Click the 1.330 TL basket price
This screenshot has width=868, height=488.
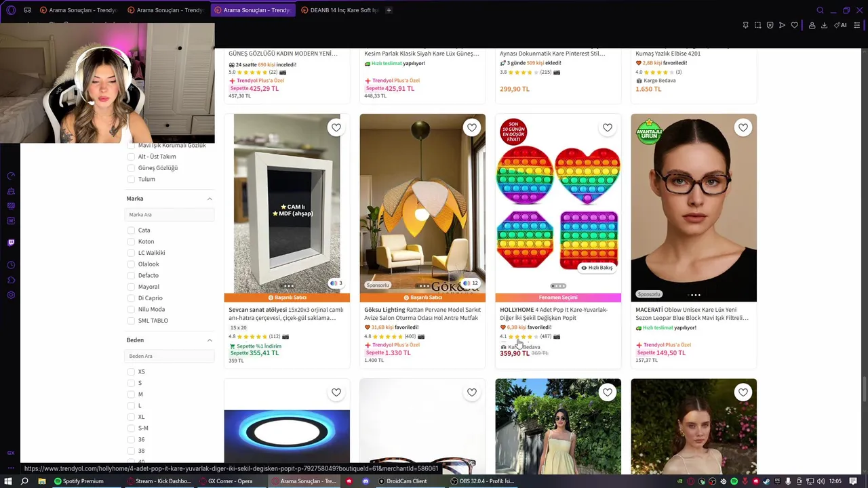pyautogui.click(x=397, y=353)
